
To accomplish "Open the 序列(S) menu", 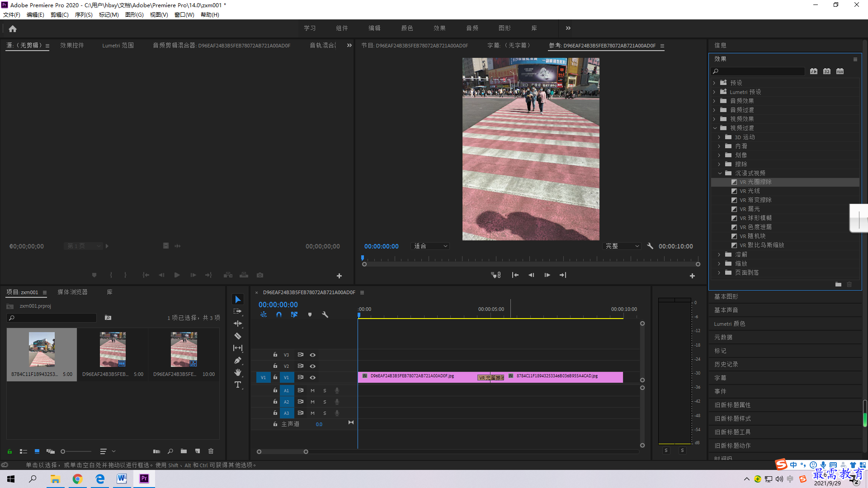I will pos(84,14).
